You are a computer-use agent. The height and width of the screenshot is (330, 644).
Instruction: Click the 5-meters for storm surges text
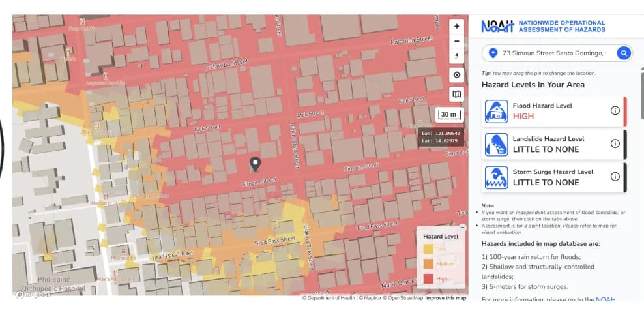525,287
